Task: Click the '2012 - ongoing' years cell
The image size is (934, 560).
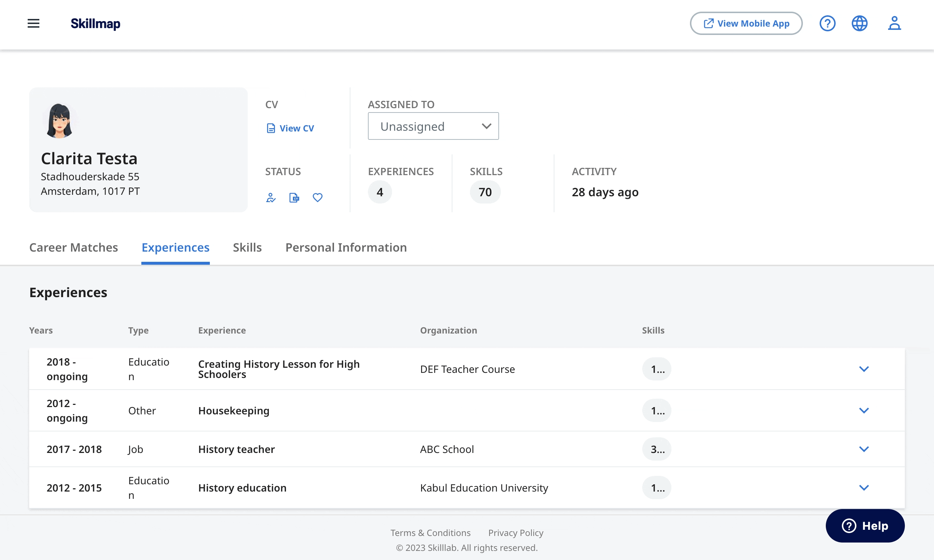Action: tap(67, 411)
